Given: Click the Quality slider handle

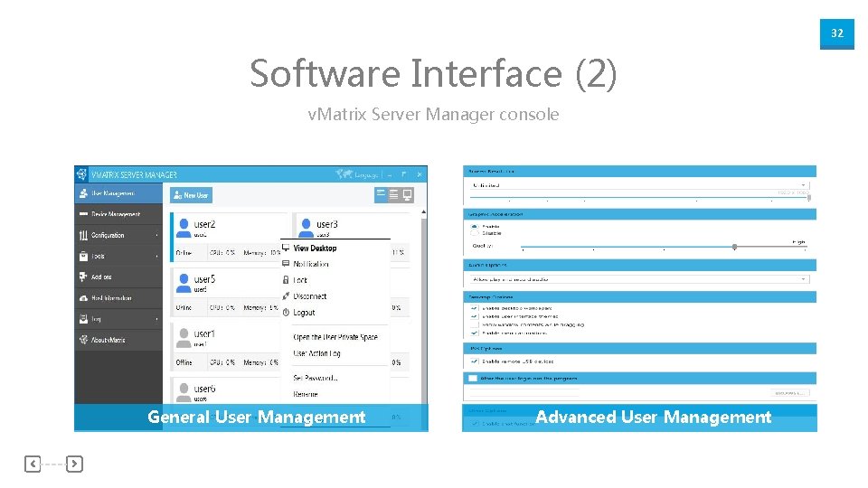Looking at the screenshot, I should pyautogui.click(x=734, y=247).
